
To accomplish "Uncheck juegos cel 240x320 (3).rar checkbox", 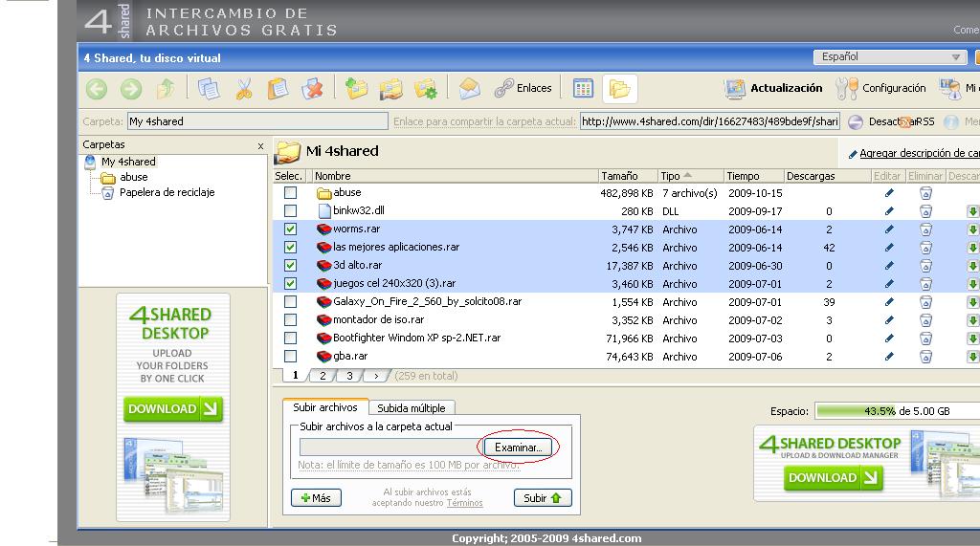I will [291, 283].
